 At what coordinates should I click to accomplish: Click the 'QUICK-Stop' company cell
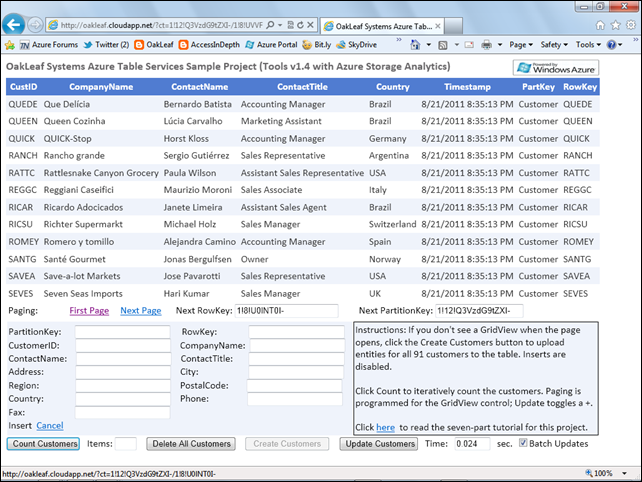click(x=68, y=139)
